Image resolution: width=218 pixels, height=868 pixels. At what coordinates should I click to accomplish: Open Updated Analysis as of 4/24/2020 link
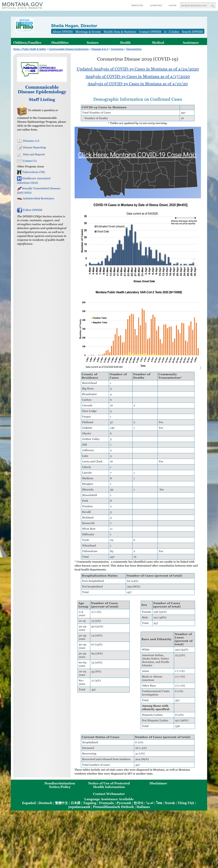click(138, 69)
